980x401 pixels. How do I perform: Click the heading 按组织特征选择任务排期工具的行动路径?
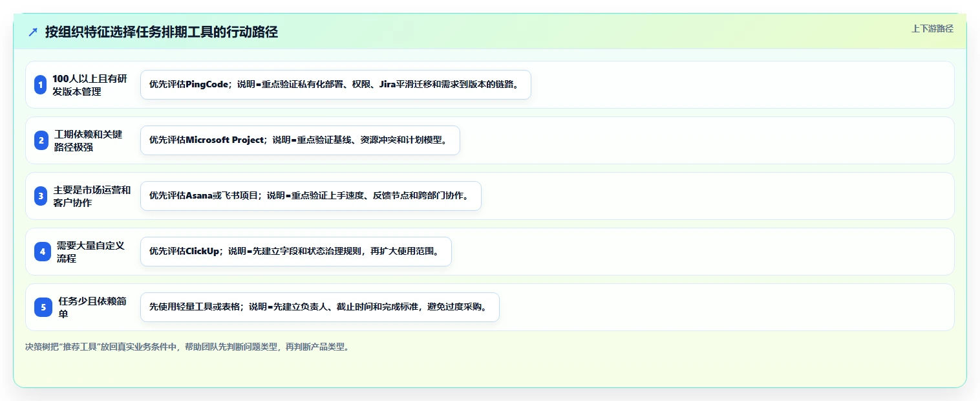click(x=162, y=32)
